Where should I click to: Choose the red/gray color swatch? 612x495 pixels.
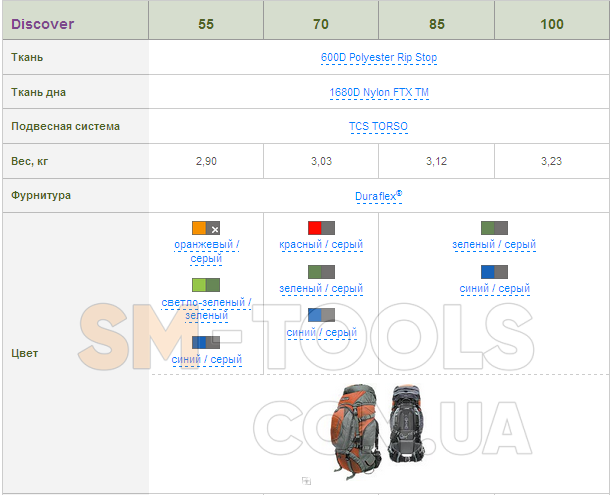pyautogui.click(x=321, y=228)
